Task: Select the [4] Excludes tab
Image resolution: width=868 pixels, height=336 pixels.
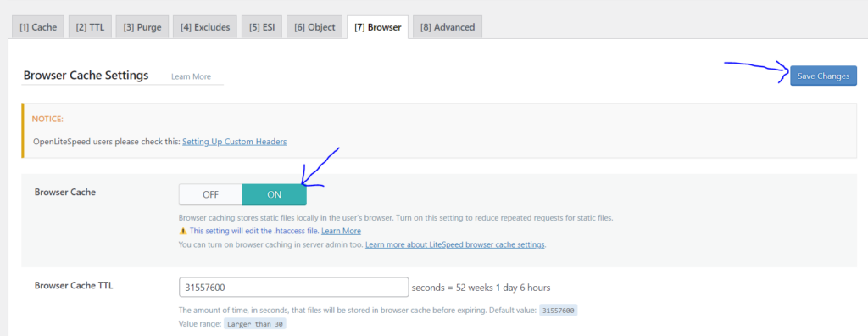Action: [x=205, y=26]
